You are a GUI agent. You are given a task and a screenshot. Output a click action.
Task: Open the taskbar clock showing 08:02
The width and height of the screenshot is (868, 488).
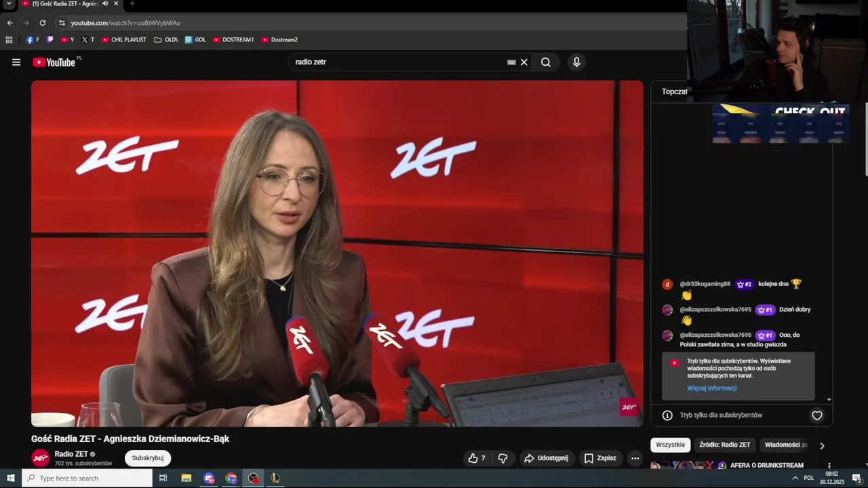tap(832, 478)
